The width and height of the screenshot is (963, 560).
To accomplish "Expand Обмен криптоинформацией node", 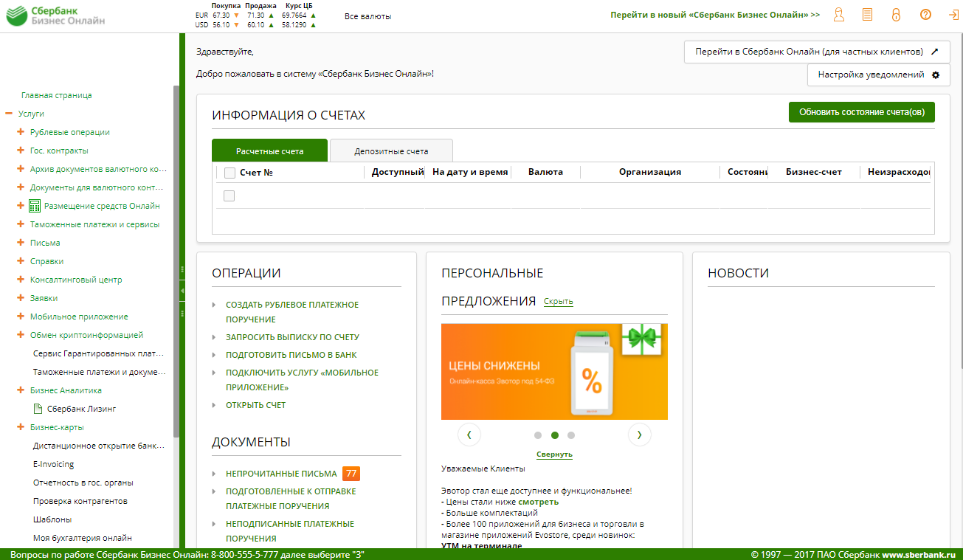I will tap(21, 335).
